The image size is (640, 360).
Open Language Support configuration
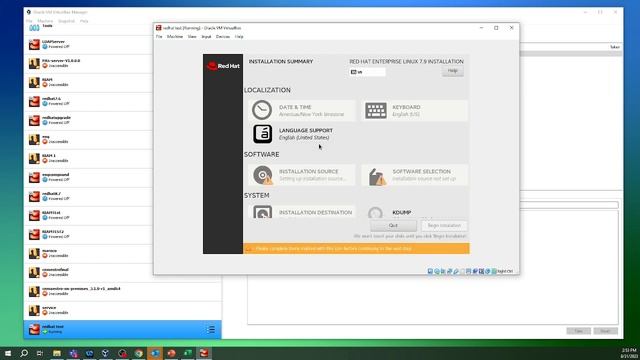302,134
